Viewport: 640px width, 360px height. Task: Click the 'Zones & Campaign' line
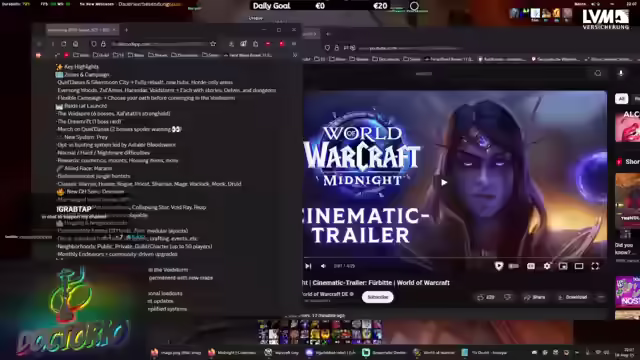tap(87, 75)
